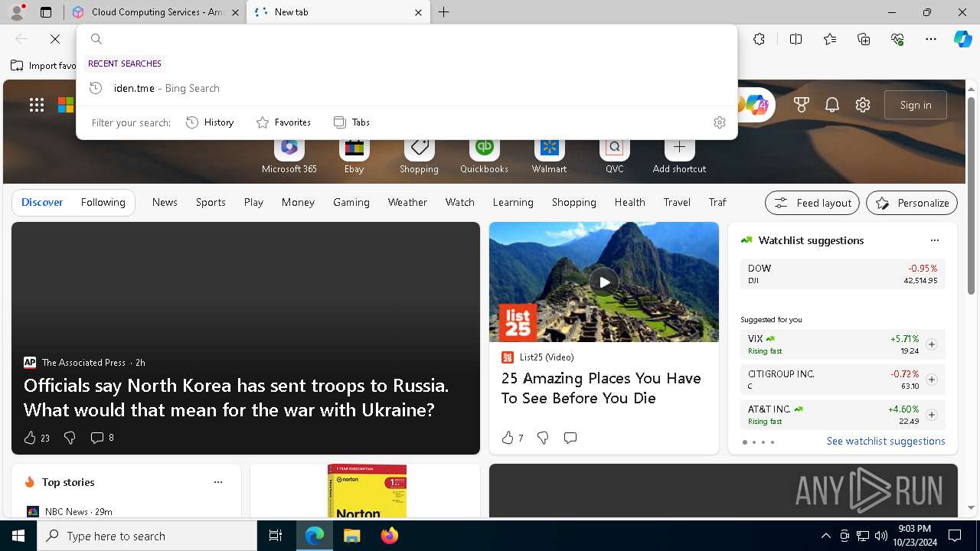The width and height of the screenshot is (980, 551).
Task: Dislike the North Korea article
Action: point(70,438)
